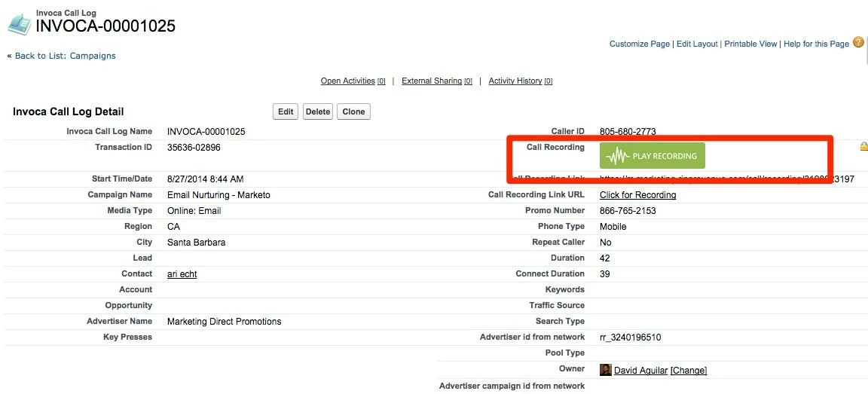Play the call recording

point(652,156)
